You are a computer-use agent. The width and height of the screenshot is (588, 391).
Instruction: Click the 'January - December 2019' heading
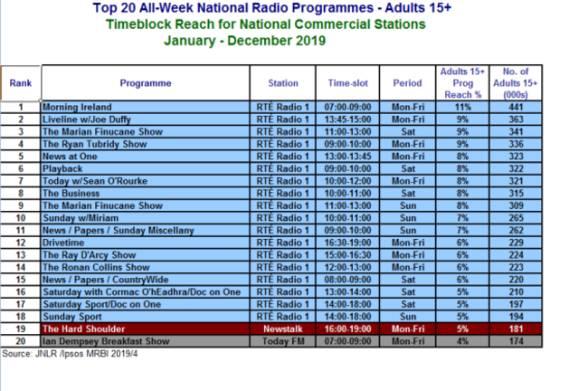(x=244, y=41)
